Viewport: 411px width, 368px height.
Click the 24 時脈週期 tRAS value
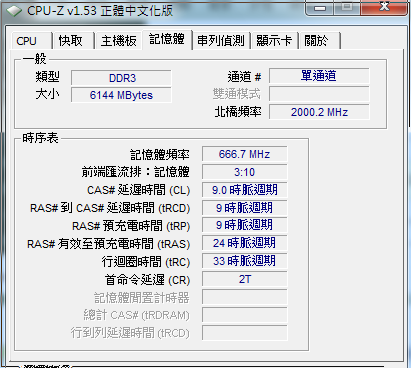pos(244,243)
